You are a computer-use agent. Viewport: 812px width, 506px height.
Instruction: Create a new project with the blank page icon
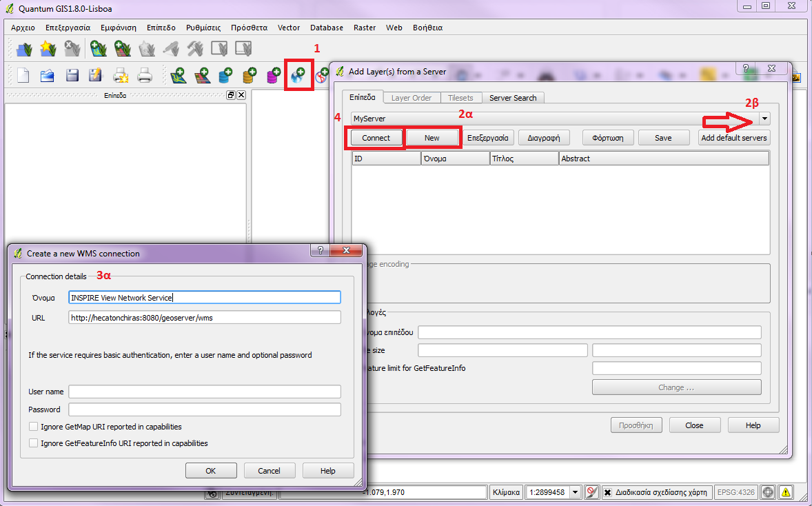[23, 76]
